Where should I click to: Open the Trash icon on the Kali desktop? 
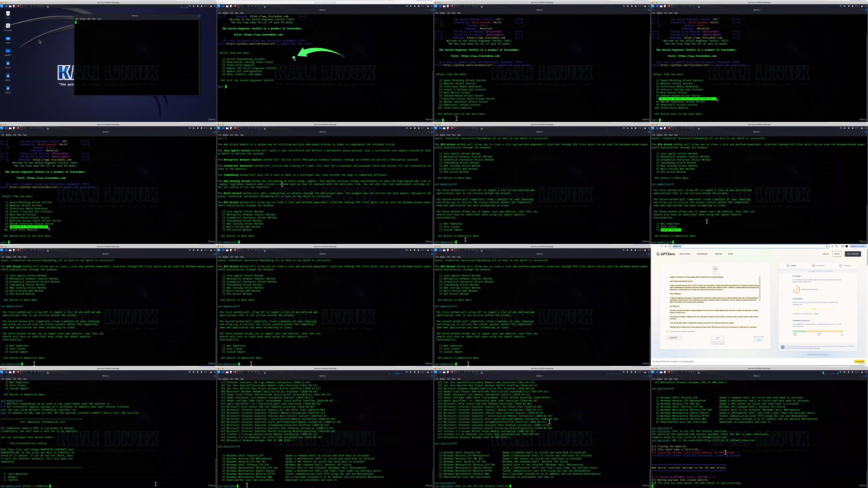coord(8,14)
